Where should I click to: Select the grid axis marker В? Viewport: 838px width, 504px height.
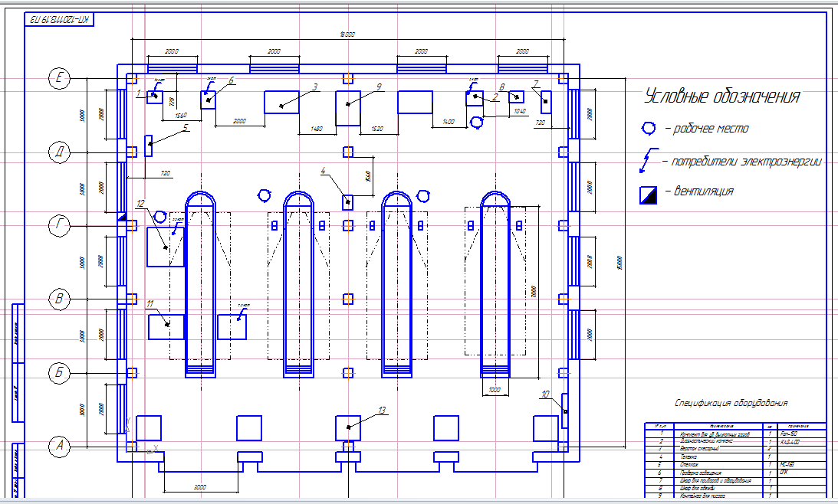59,299
